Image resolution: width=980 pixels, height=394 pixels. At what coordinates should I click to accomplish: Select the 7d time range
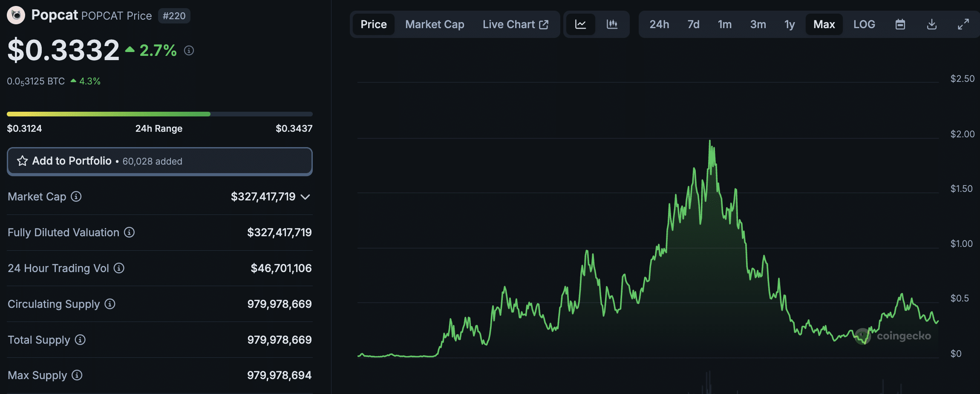693,24
